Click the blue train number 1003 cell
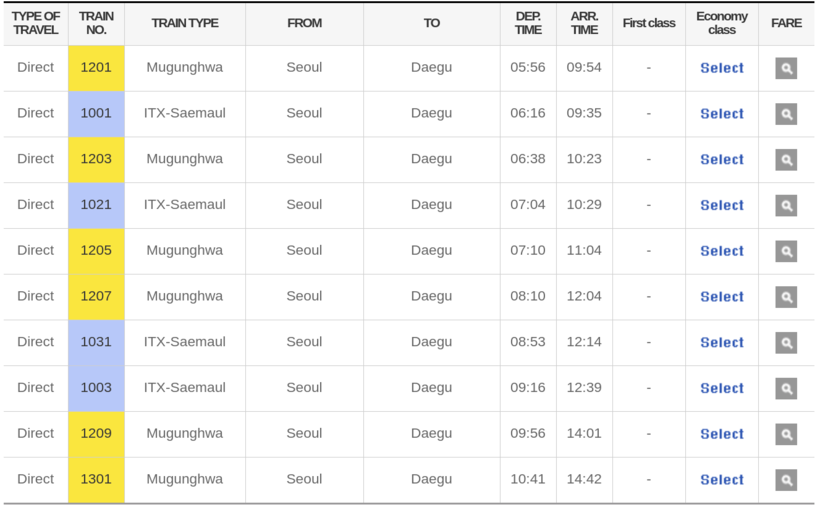This screenshot has height=507, width=820. click(x=96, y=388)
